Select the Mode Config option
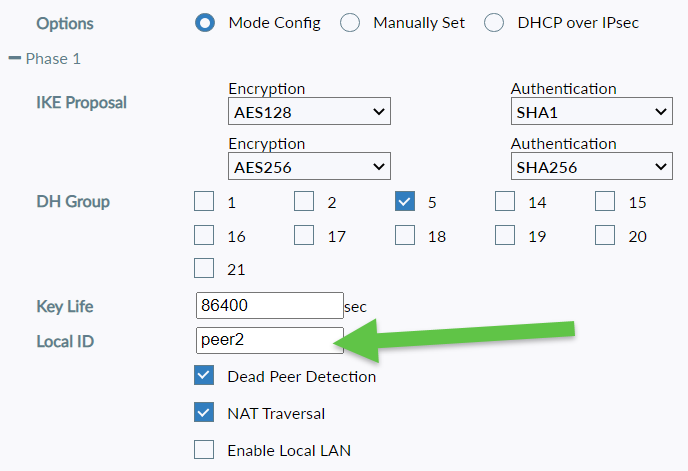The height and width of the screenshot is (471, 688). [205, 23]
